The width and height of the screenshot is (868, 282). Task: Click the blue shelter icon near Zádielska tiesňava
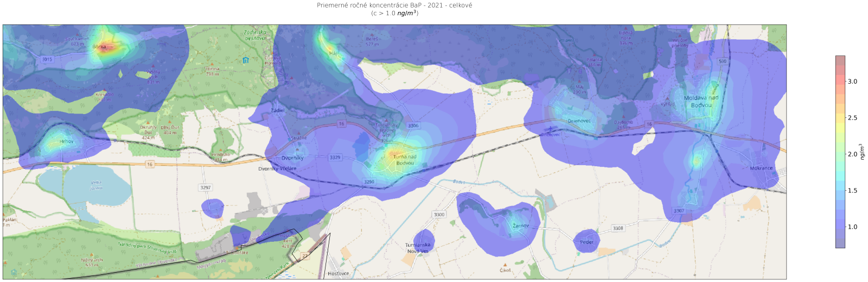[246, 60]
